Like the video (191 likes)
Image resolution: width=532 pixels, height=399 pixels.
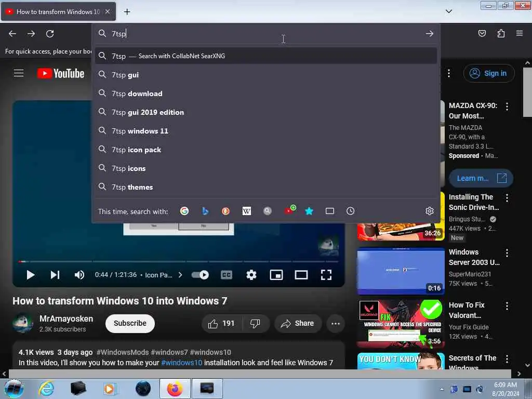pyautogui.click(x=222, y=323)
